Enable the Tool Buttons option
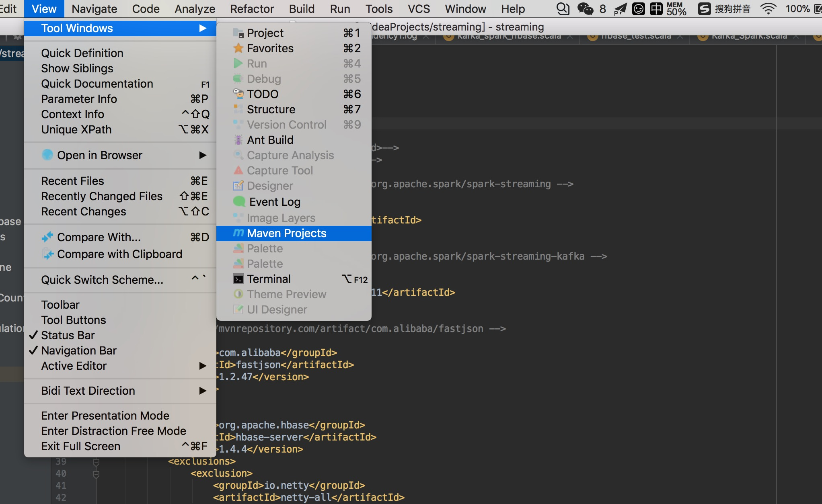 pyautogui.click(x=74, y=320)
